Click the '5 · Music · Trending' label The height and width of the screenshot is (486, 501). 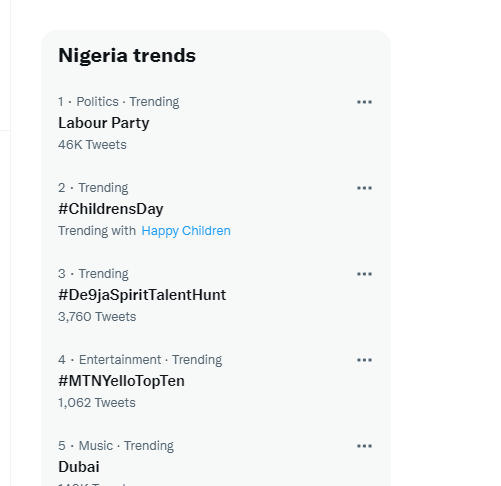[116, 446]
